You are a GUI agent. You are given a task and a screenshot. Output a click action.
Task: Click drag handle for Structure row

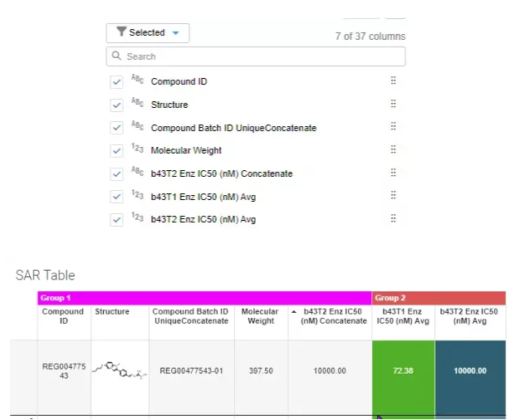pyautogui.click(x=393, y=105)
